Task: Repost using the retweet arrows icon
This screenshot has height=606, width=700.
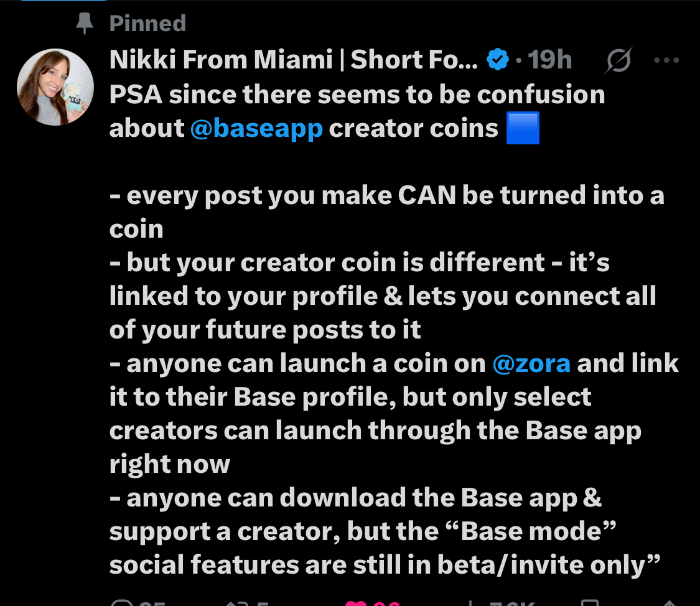Action: pyautogui.click(x=235, y=602)
